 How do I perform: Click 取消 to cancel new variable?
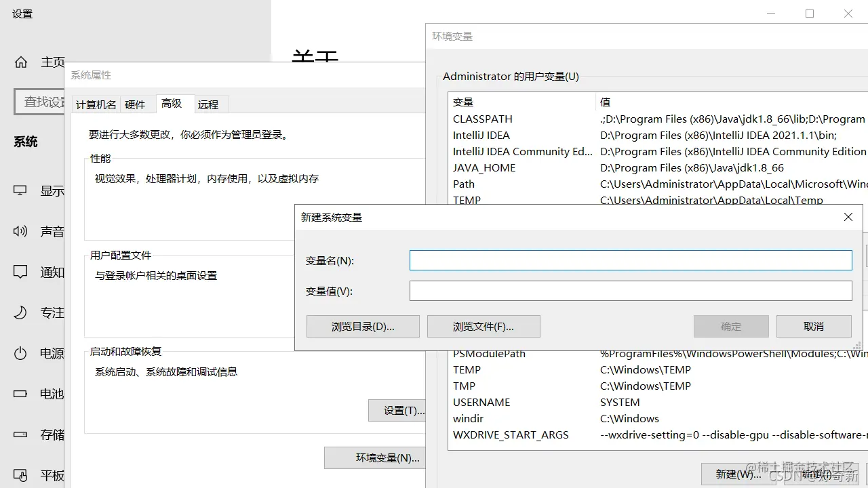click(814, 327)
